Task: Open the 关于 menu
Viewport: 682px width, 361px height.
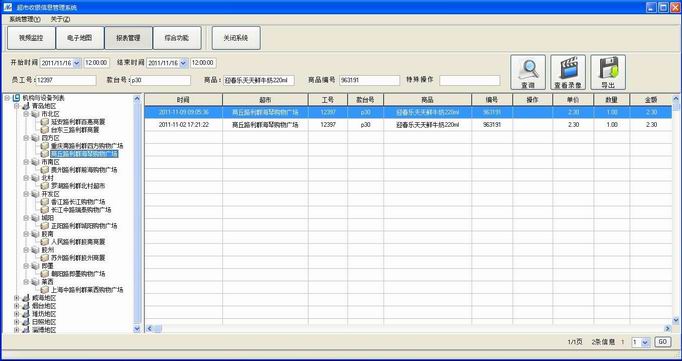Action: click(x=60, y=19)
